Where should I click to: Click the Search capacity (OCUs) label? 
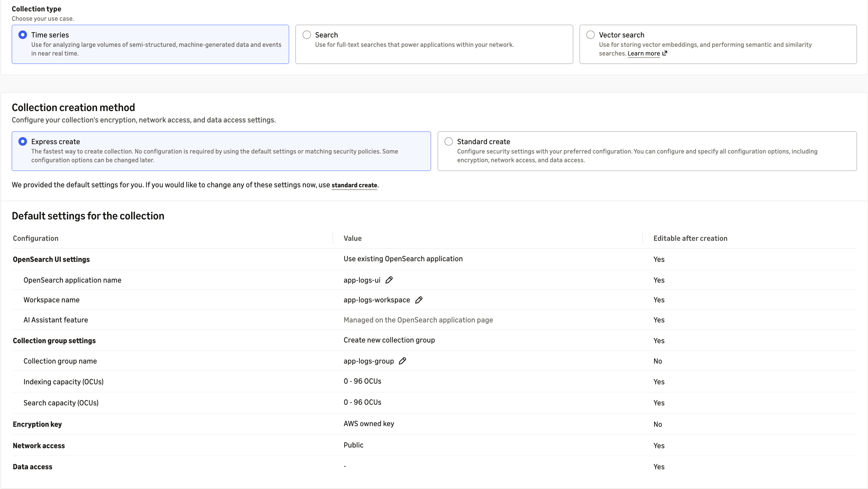coord(61,403)
